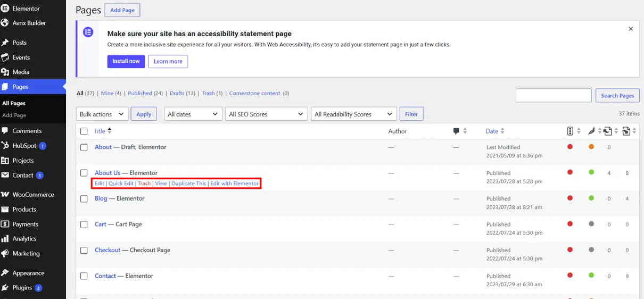
Task: Open Plugins from the sidebar
Action: pyautogui.click(x=22, y=288)
